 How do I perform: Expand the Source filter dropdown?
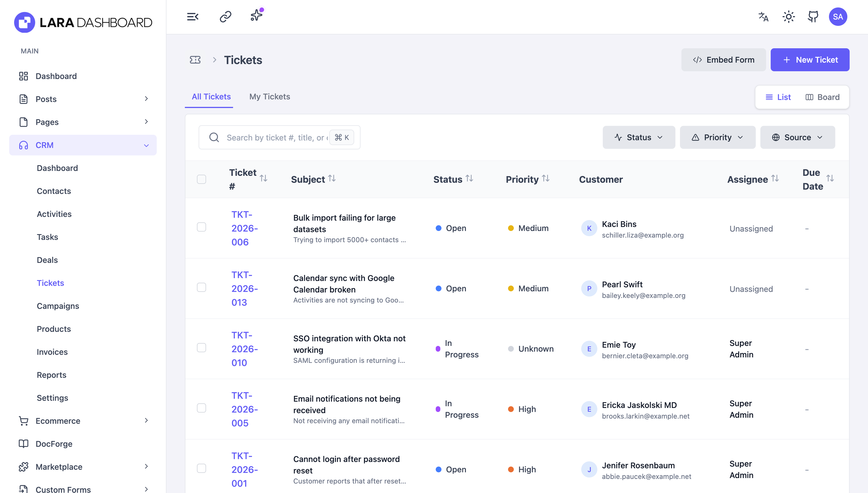pyautogui.click(x=797, y=137)
